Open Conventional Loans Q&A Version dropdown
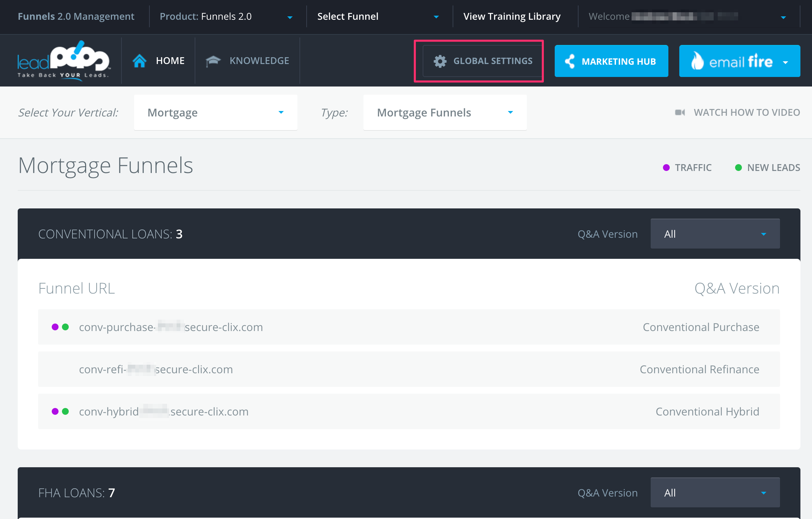 pos(715,234)
